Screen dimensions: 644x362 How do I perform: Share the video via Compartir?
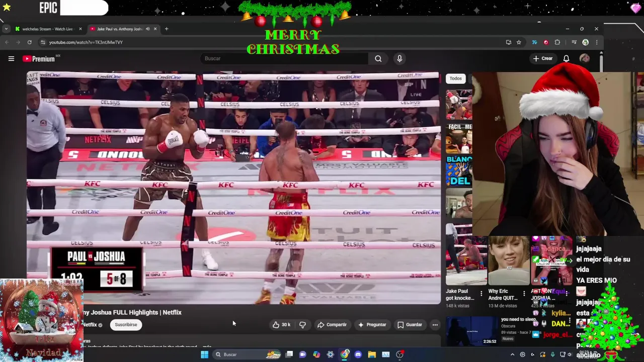pyautogui.click(x=332, y=325)
